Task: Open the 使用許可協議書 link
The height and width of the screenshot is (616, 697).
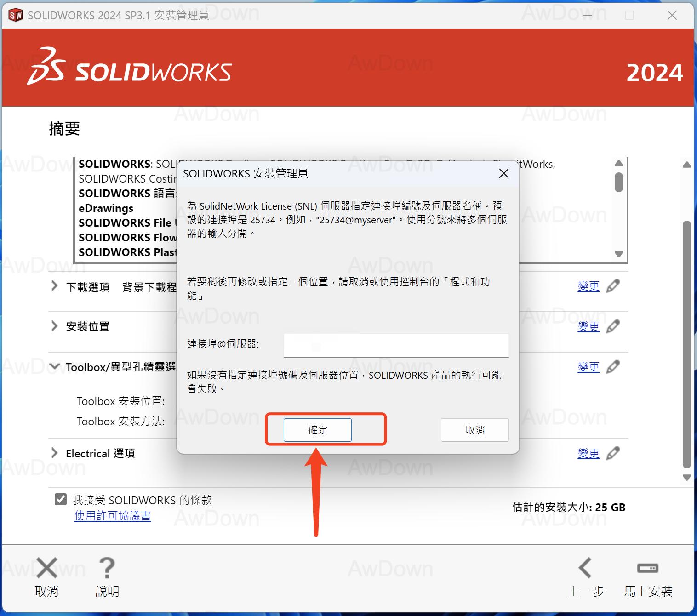Action: click(113, 516)
